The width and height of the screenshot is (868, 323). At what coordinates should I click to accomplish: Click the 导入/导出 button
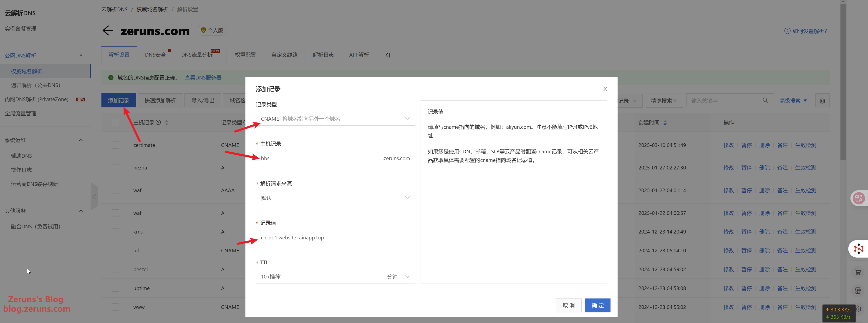click(202, 100)
